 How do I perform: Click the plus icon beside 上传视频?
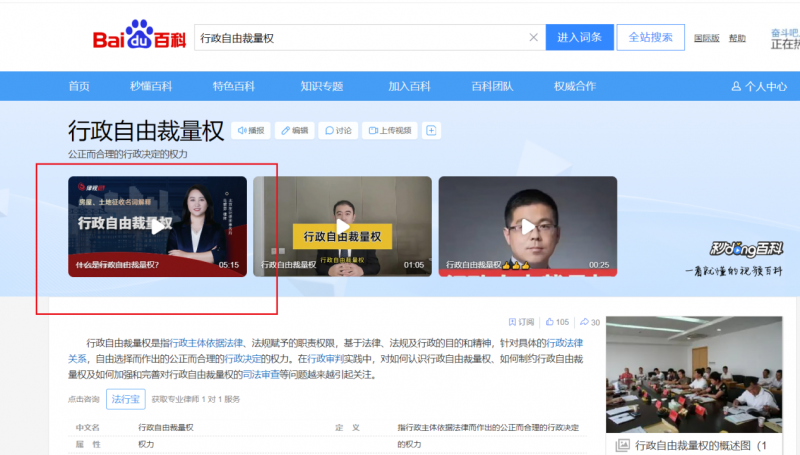431,130
